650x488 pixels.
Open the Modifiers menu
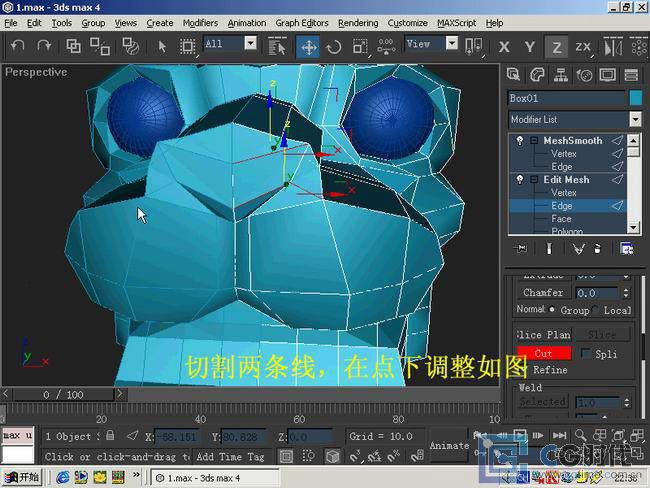tap(200, 22)
